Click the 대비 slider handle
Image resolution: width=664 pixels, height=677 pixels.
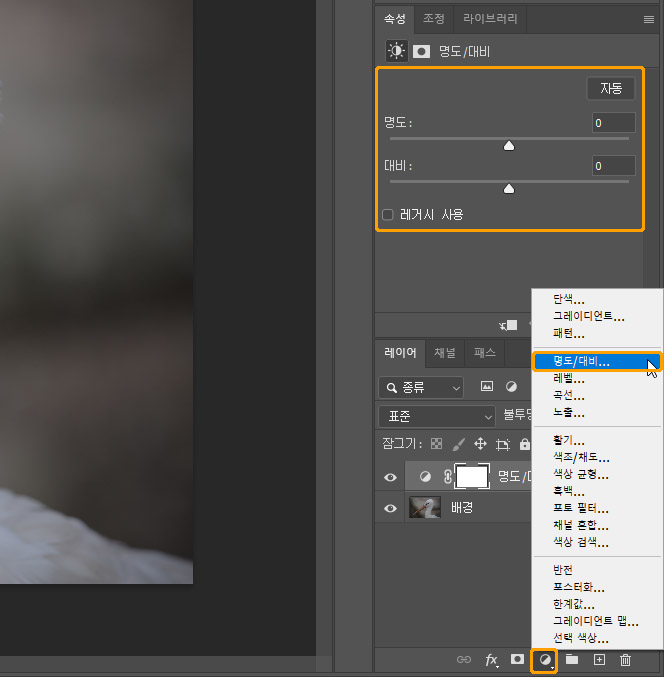pos(509,189)
